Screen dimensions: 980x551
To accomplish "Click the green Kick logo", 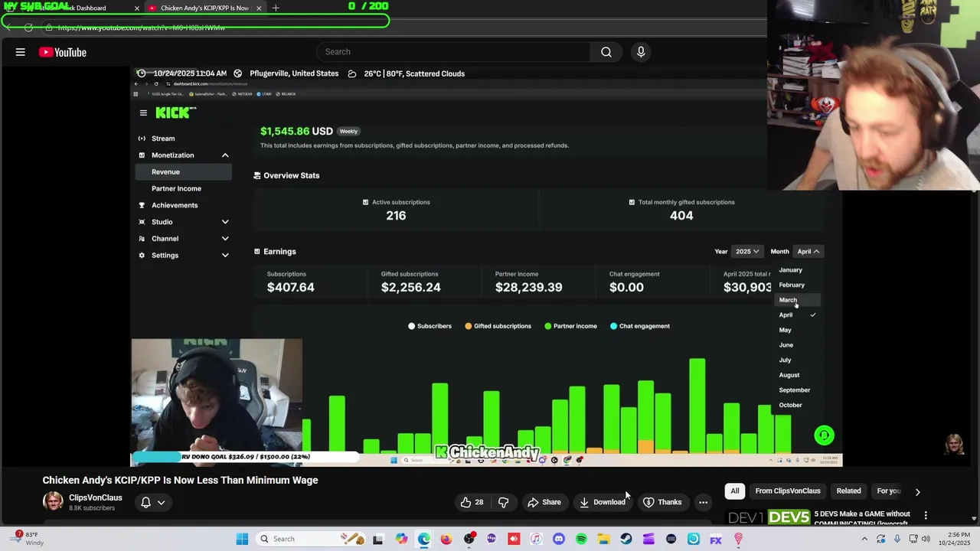I will 175,112.
